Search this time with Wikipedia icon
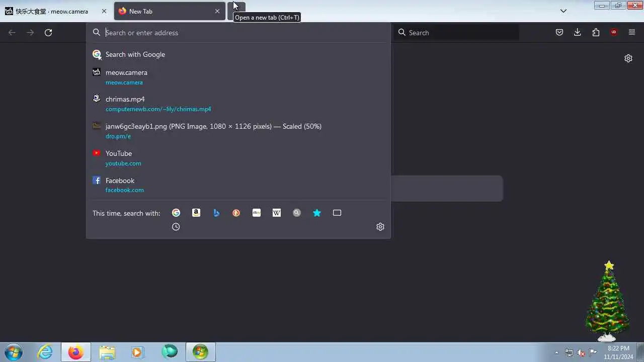Screen dimensions: 644x362 pyautogui.click(x=277, y=213)
